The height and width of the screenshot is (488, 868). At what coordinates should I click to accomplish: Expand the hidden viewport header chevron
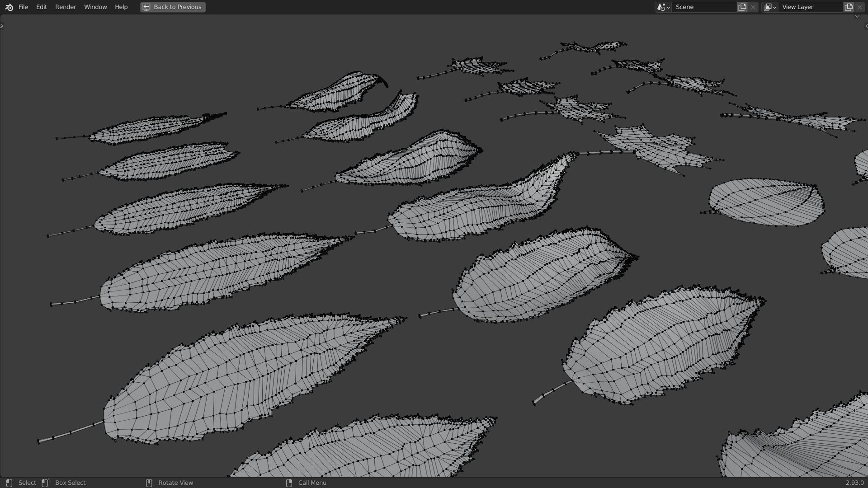[x=857, y=17]
